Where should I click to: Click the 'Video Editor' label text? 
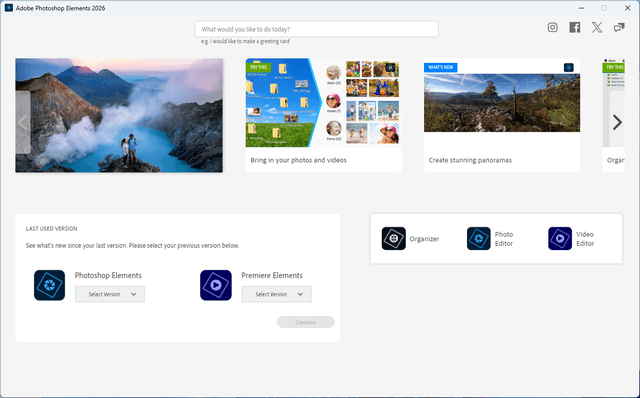585,239
